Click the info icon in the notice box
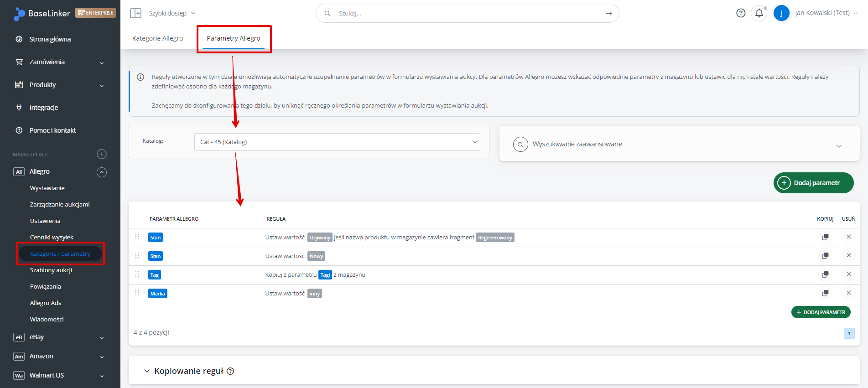The width and height of the screenshot is (868, 388). pyautogui.click(x=140, y=77)
